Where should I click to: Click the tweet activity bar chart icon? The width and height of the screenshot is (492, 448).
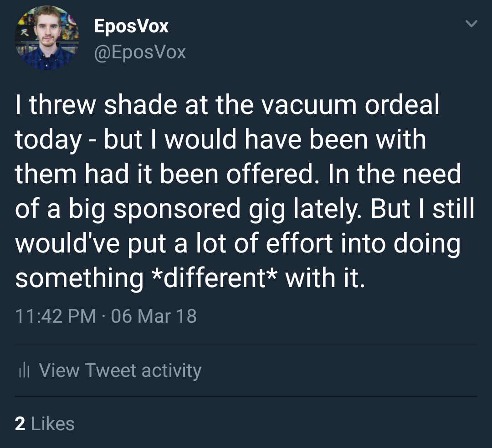point(24,371)
